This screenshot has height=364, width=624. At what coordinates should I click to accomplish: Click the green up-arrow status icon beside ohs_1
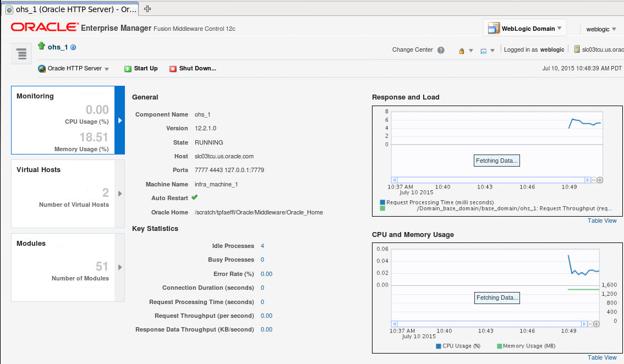(x=41, y=46)
